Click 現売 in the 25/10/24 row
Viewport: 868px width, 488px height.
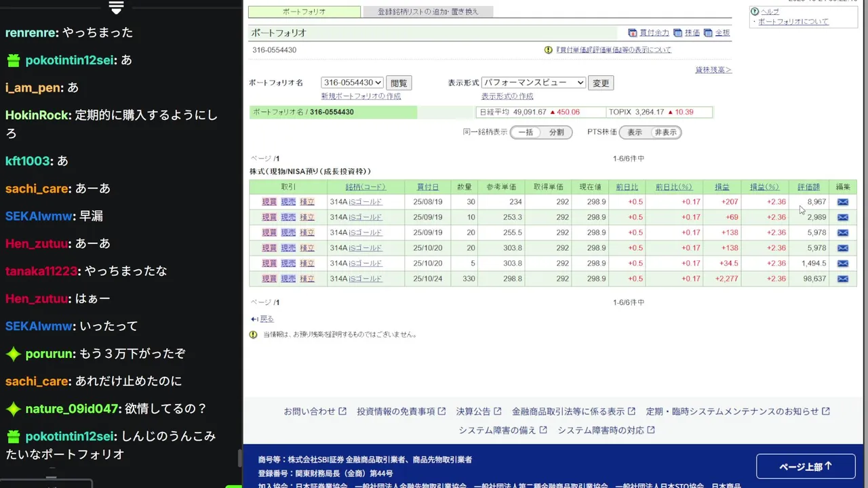(x=288, y=279)
